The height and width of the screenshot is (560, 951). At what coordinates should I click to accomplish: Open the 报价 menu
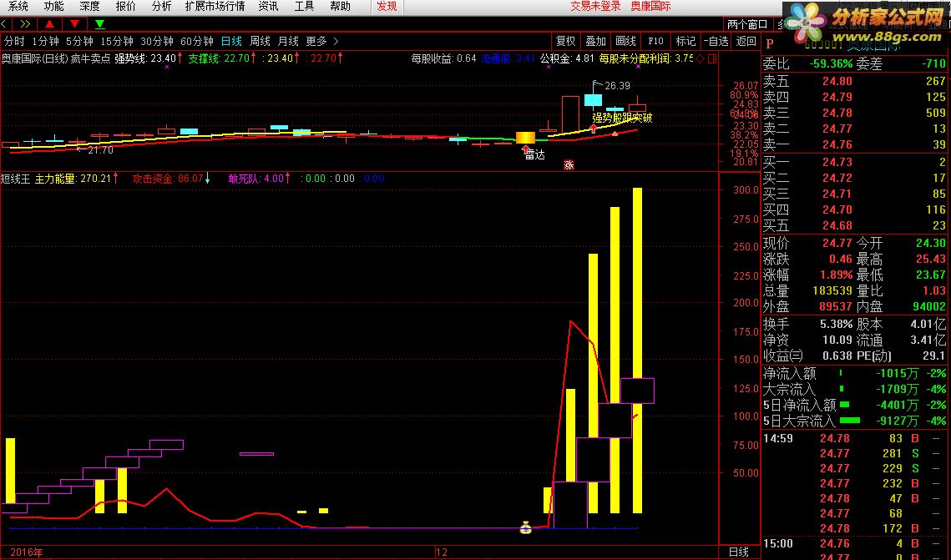coord(125,6)
